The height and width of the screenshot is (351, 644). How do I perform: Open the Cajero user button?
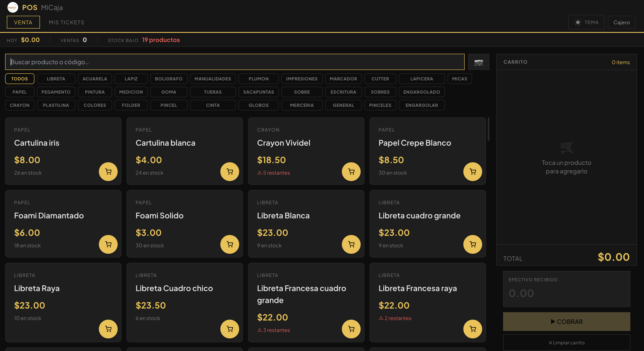[x=622, y=22]
